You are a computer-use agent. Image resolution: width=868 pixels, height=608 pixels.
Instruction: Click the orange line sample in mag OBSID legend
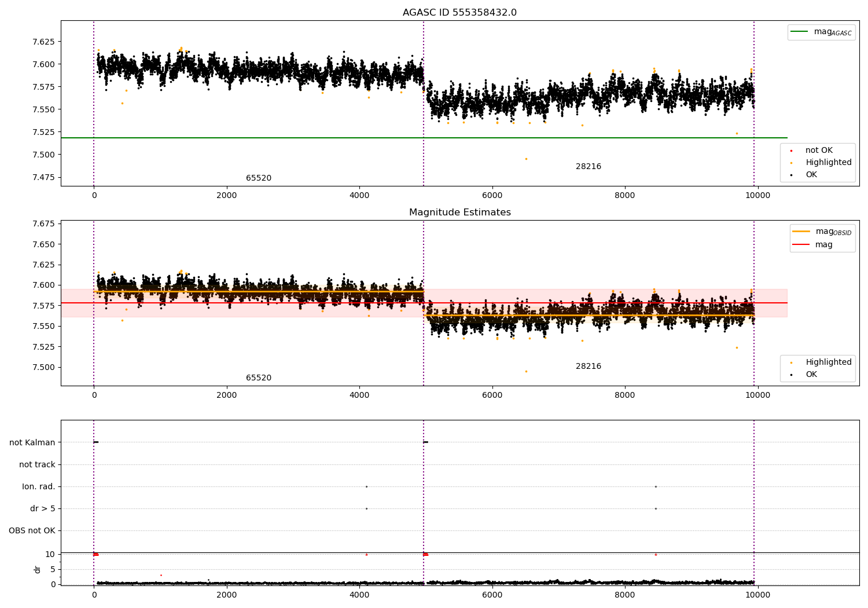(x=801, y=232)
